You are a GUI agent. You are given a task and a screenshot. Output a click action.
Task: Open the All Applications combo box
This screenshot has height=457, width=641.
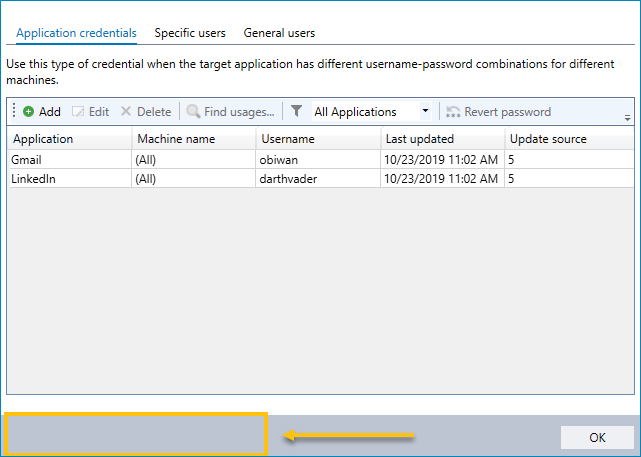pos(372,111)
